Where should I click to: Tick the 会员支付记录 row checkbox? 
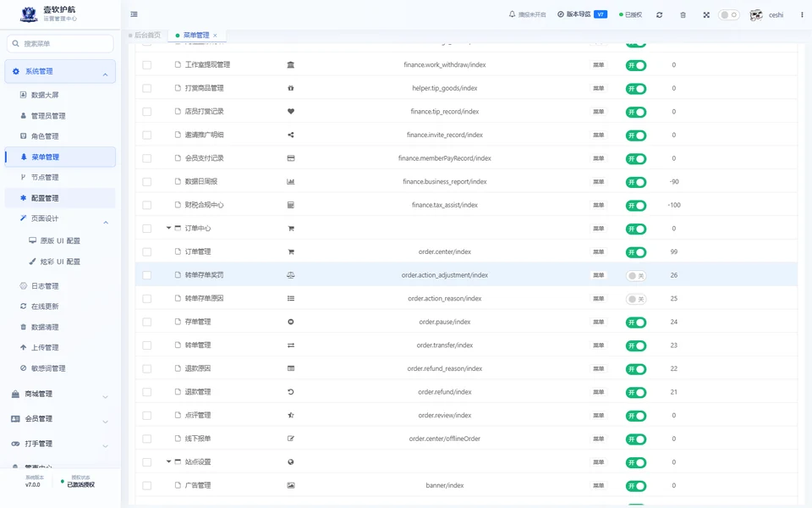click(147, 158)
